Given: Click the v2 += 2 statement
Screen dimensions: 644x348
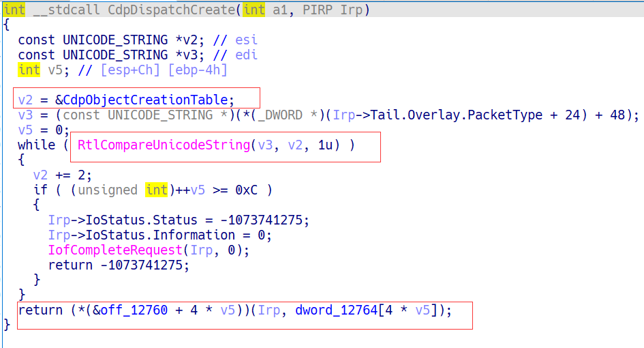Looking at the screenshot, I should (x=63, y=175).
